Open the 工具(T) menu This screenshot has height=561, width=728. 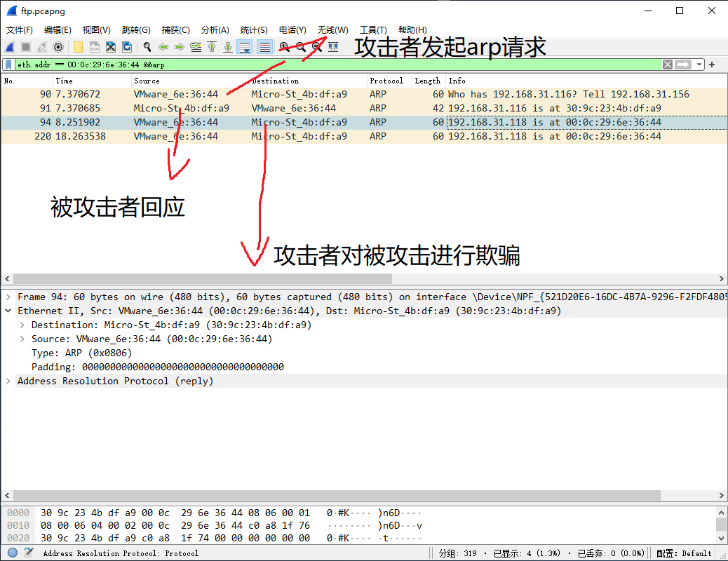[x=373, y=30]
